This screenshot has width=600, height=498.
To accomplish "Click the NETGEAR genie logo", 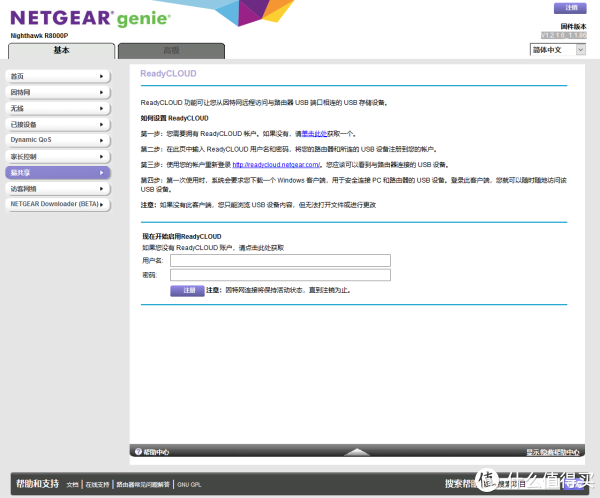I will click(x=90, y=18).
